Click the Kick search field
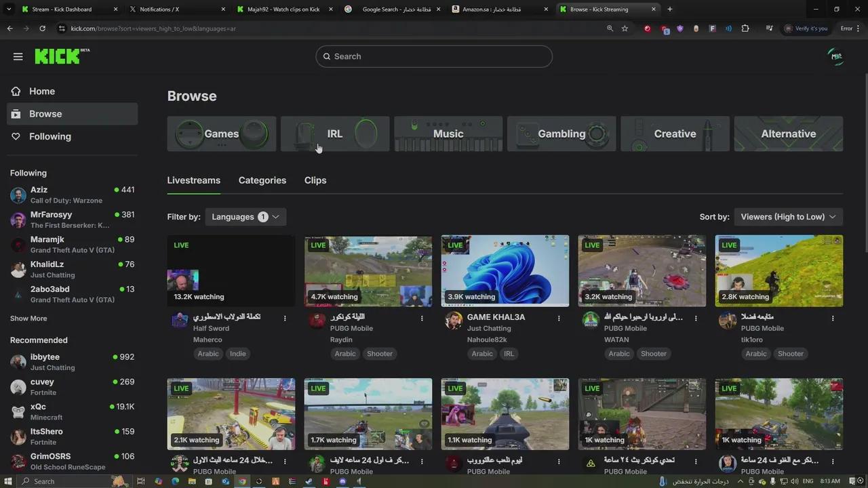The image size is (868, 488). click(x=434, y=56)
